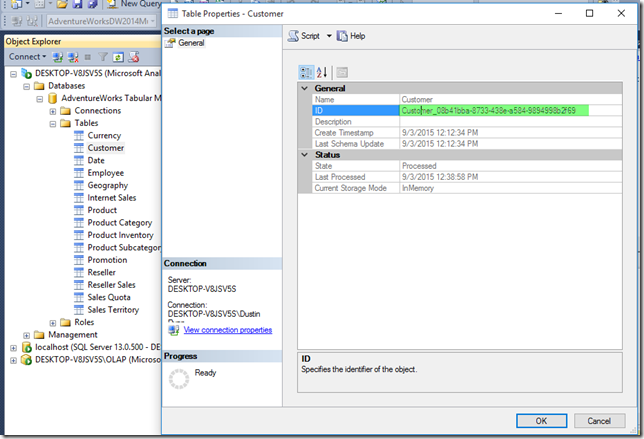Select the Create Timestamp property row

click(467, 133)
